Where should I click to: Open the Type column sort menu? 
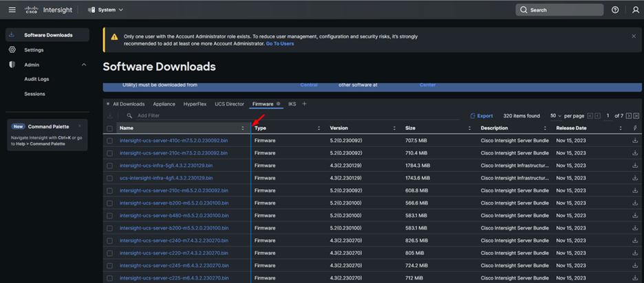tap(319, 128)
